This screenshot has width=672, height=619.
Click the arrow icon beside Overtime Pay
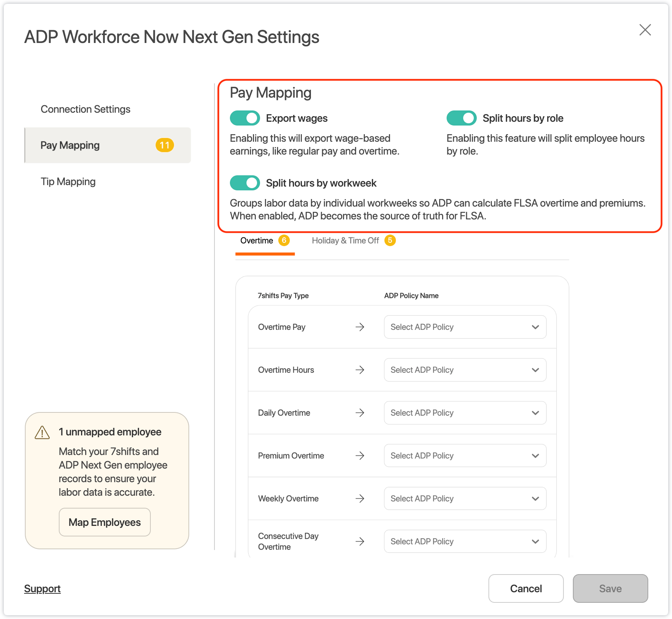point(360,327)
